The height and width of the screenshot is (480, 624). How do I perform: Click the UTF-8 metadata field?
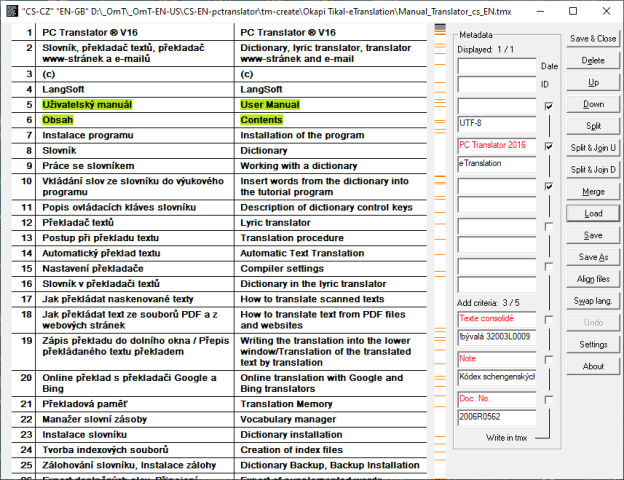coord(497,124)
